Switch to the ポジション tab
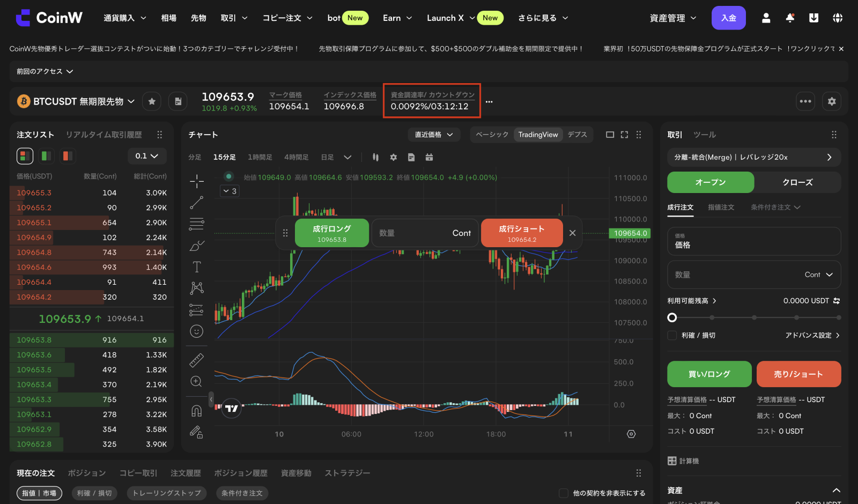 point(87,473)
